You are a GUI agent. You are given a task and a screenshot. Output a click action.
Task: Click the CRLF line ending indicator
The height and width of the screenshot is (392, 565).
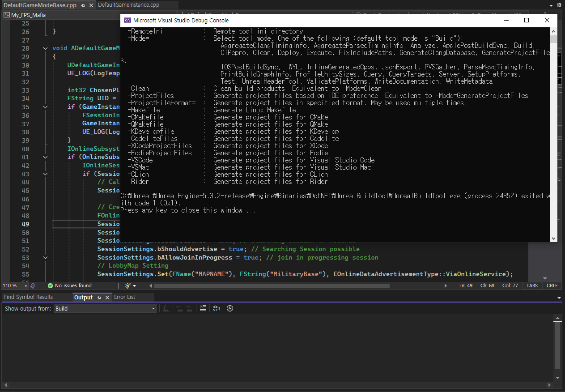tap(552, 285)
